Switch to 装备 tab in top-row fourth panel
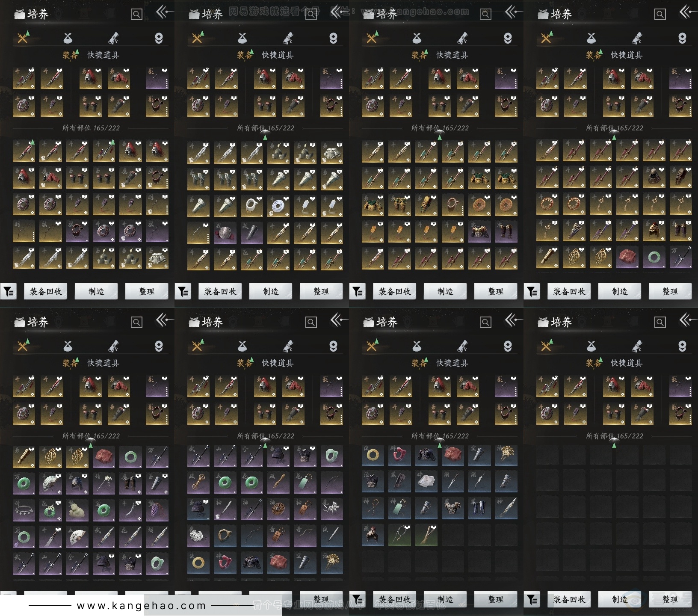The height and width of the screenshot is (616, 698). (x=594, y=55)
